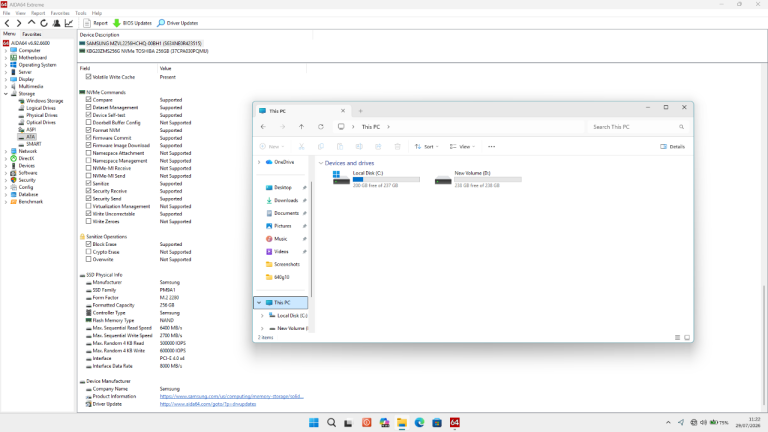Viewport: 768px width, 432px height.
Task: Open Favorites menu in AIDA64
Action: coord(60,13)
